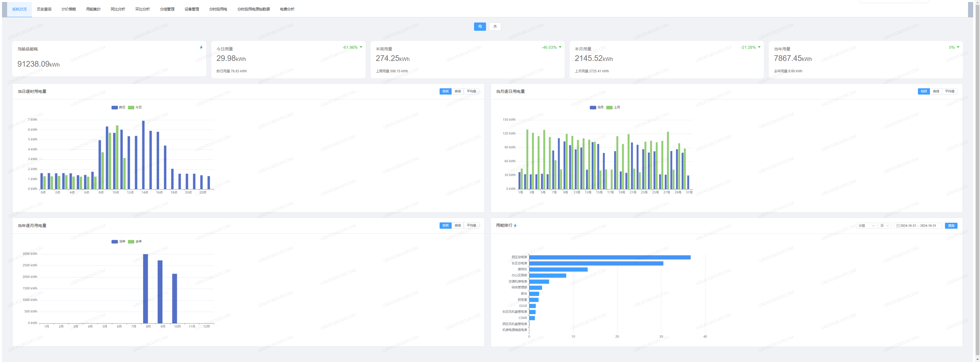Open the 日 period dropdown
Screen dimensions: 980x362
pos(885,226)
